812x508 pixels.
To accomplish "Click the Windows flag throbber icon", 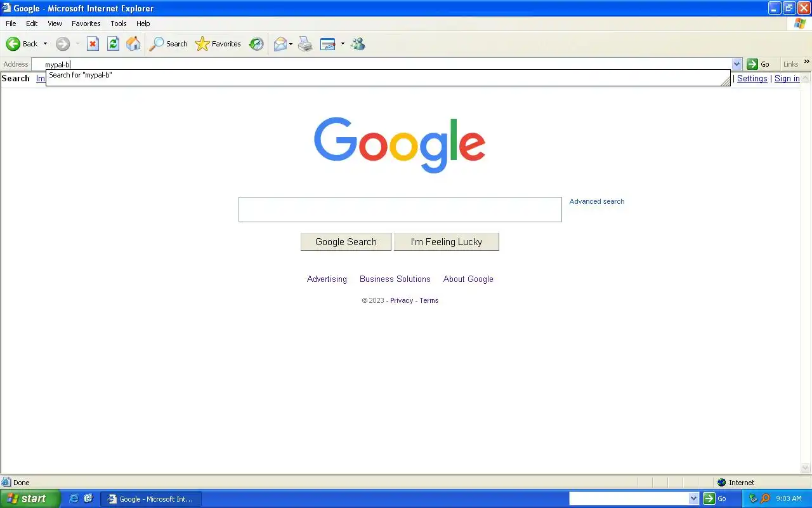I will pos(800,23).
